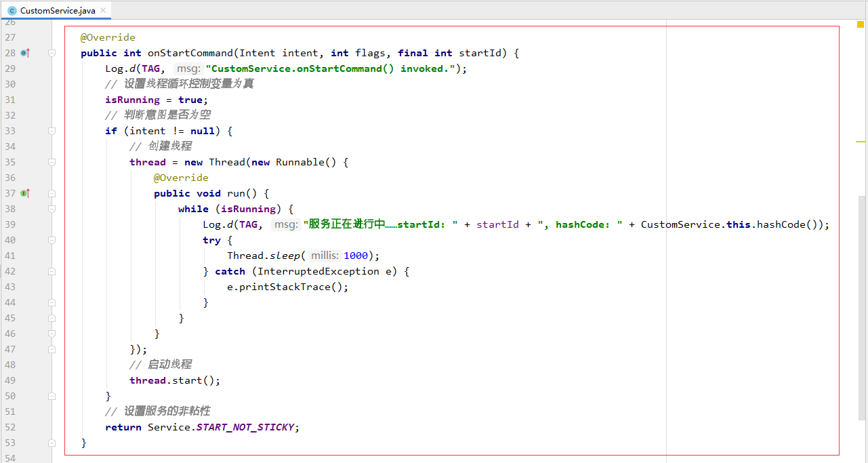
Task: Click the "服务正在进行中……startId: " string
Action: [380, 224]
